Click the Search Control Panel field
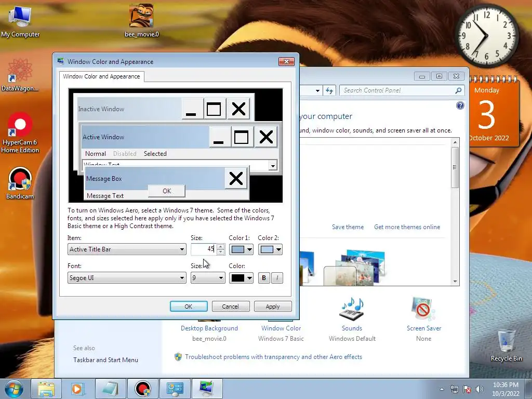This screenshot has height=399, width=532. pyautogui.click(x=397, y=90)
